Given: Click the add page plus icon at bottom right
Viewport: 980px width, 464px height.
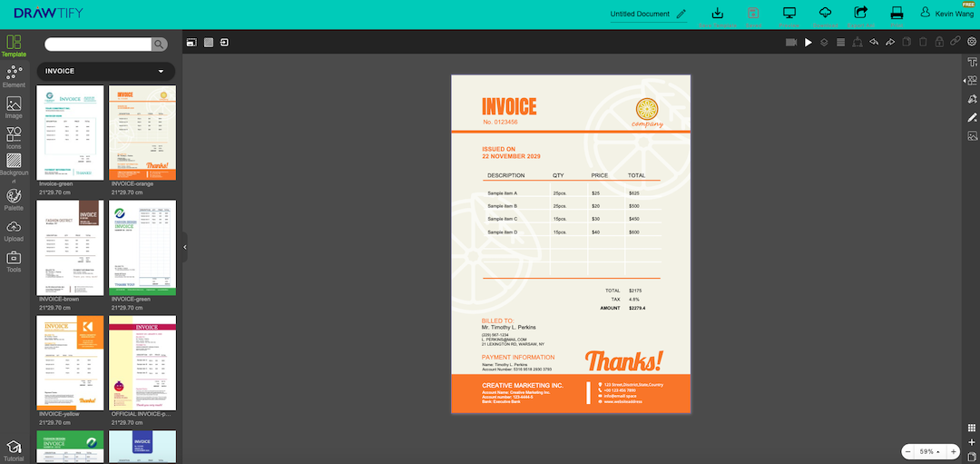Looking at the screenshot, I should 971,443.
